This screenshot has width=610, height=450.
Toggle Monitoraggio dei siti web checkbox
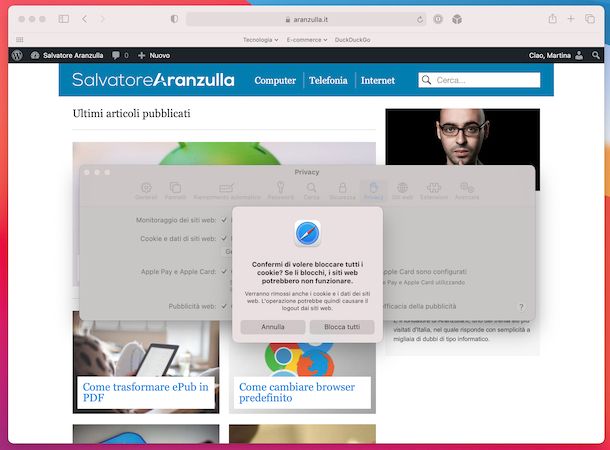pos(224,220)
